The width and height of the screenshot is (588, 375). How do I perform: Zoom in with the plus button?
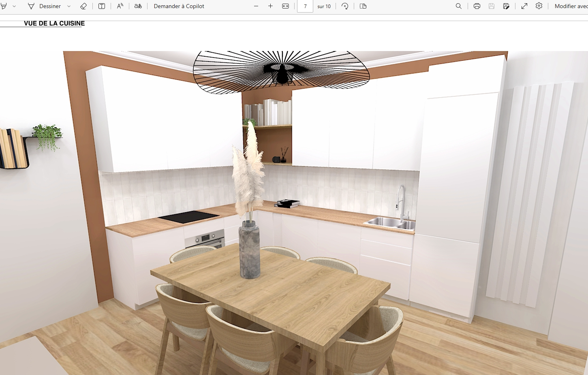coord(271,6)
